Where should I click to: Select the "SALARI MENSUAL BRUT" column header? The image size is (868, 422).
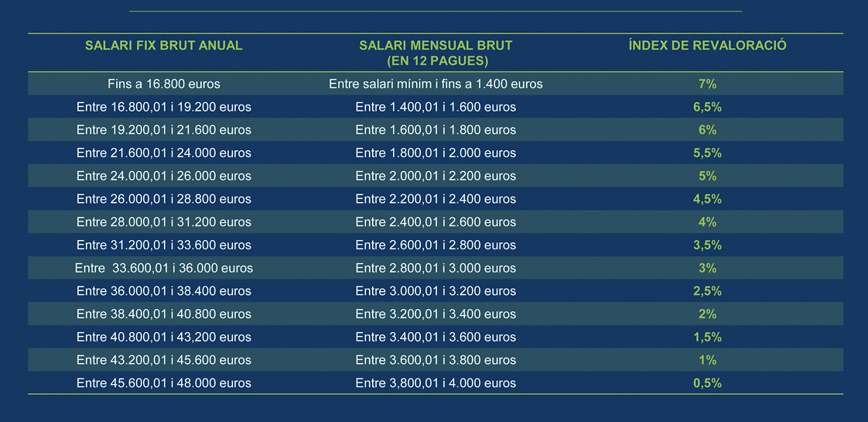(436, 46)
